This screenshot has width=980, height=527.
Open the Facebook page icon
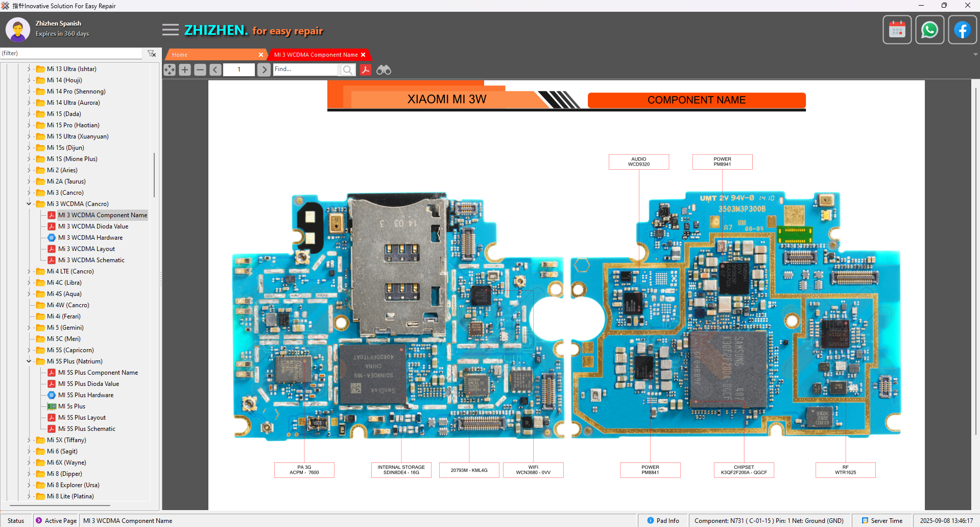tap(962, 30)
